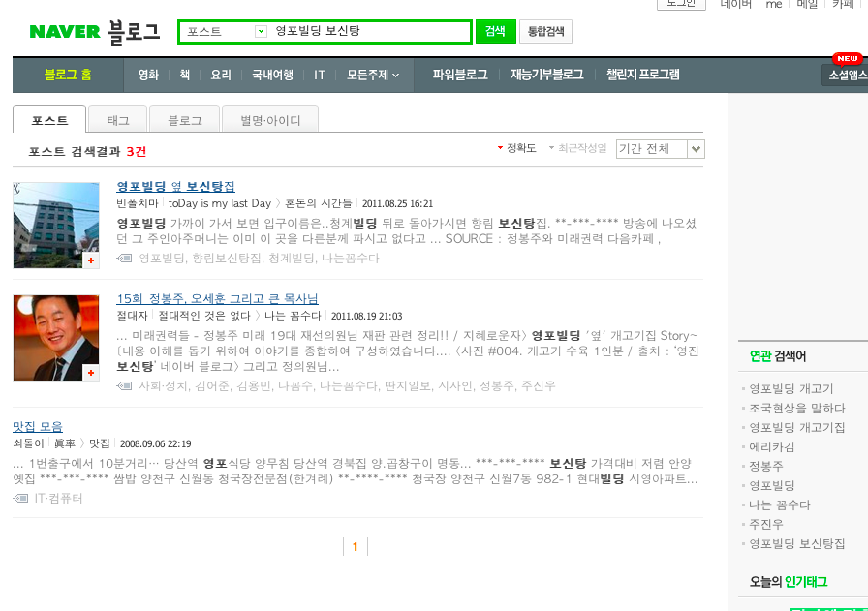Click the tag icon under second result
Screen dimensions: 868x611
[x=125, y=385]
